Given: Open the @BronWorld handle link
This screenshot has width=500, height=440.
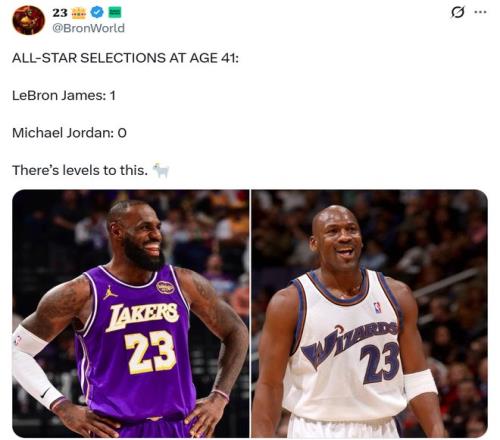Looking at the screenshot, I should [88, 28].
